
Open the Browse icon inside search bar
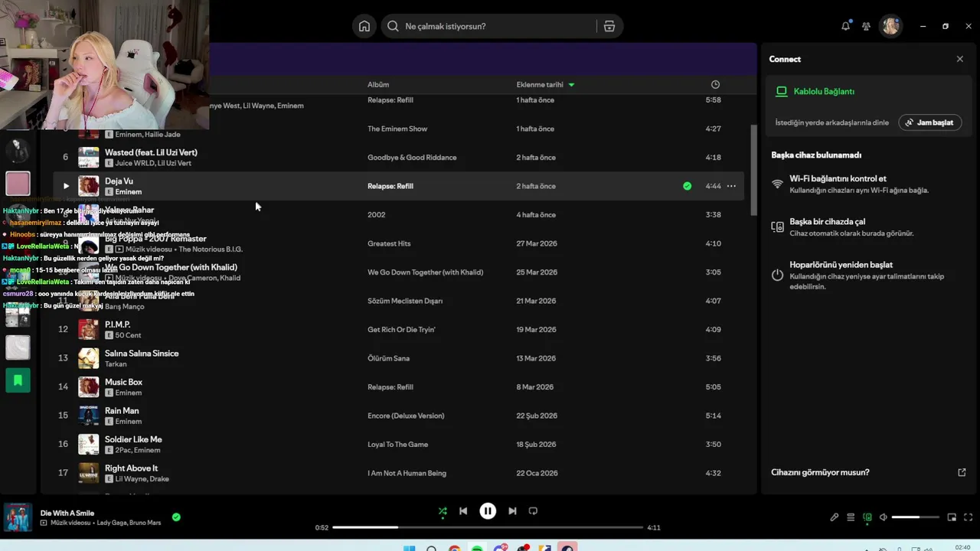coord(609,26)
